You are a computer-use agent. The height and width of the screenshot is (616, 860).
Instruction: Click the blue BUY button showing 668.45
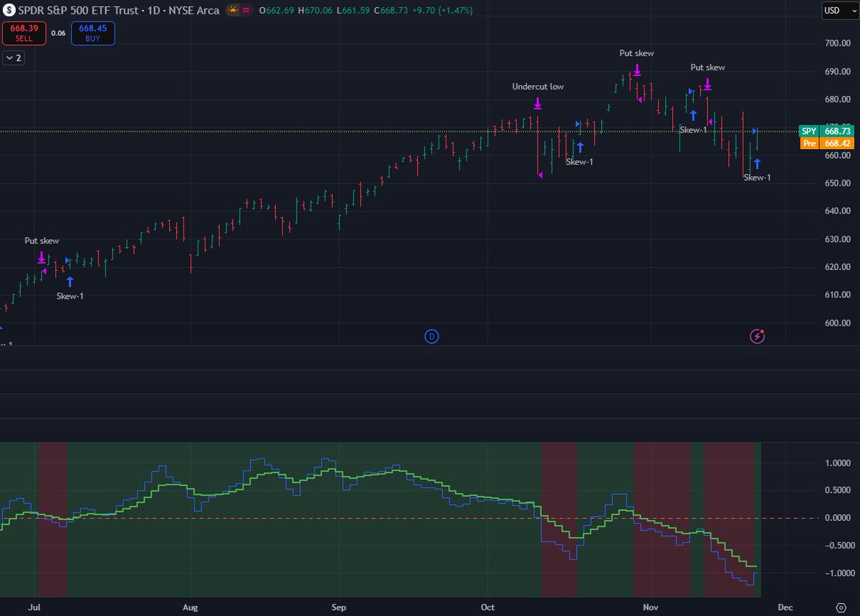pos(92,33)
